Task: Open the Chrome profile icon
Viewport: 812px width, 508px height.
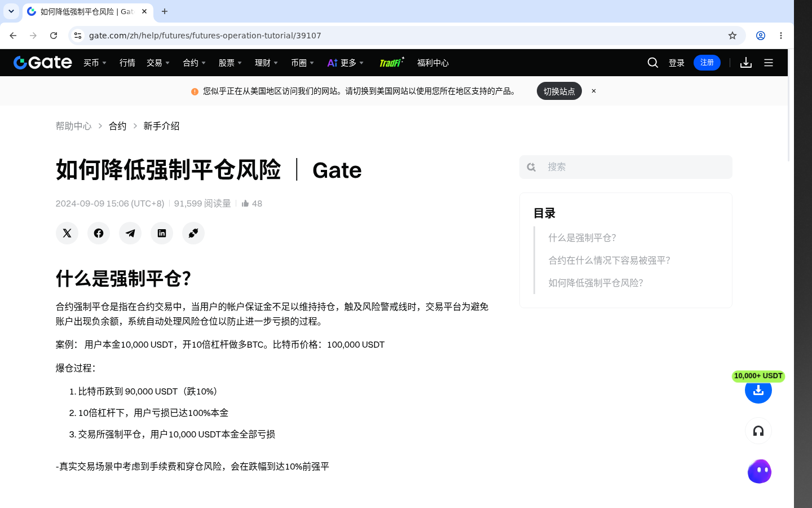Action: click(x=761, y=36)
